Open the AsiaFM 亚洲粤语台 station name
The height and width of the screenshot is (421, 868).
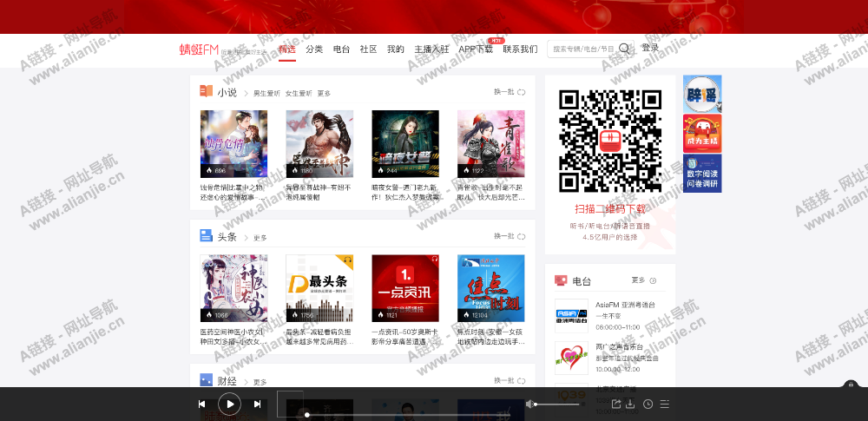click(x=626, y=305)
